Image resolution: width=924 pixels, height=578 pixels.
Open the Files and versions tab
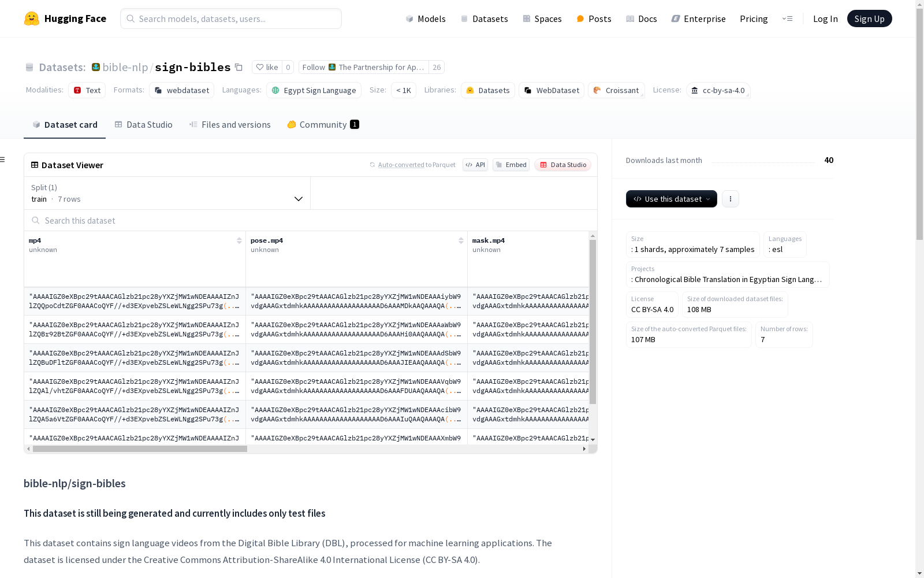[230, 124]
